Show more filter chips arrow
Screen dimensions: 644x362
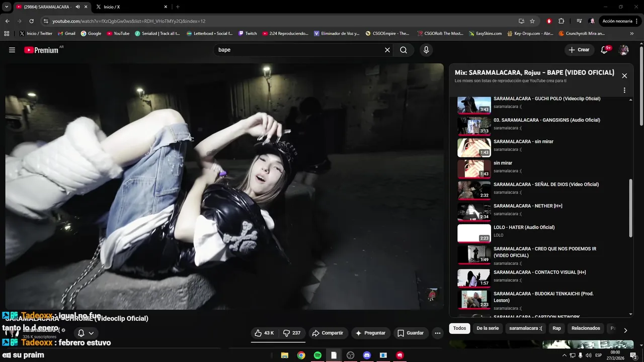pyautogui.click(x=625, y=330)
